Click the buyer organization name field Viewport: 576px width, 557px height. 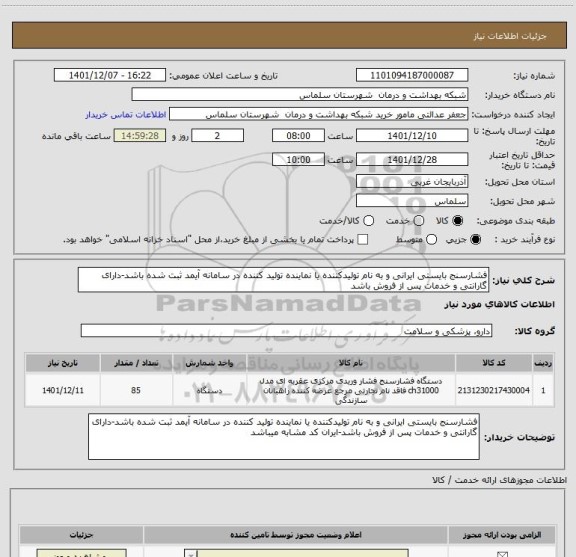click(300, 95)
